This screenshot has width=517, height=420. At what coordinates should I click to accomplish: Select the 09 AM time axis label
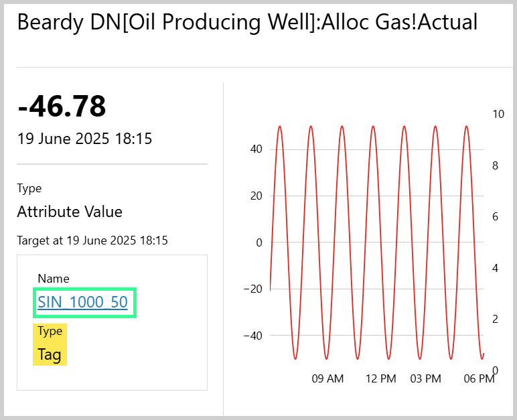[327, 379]
